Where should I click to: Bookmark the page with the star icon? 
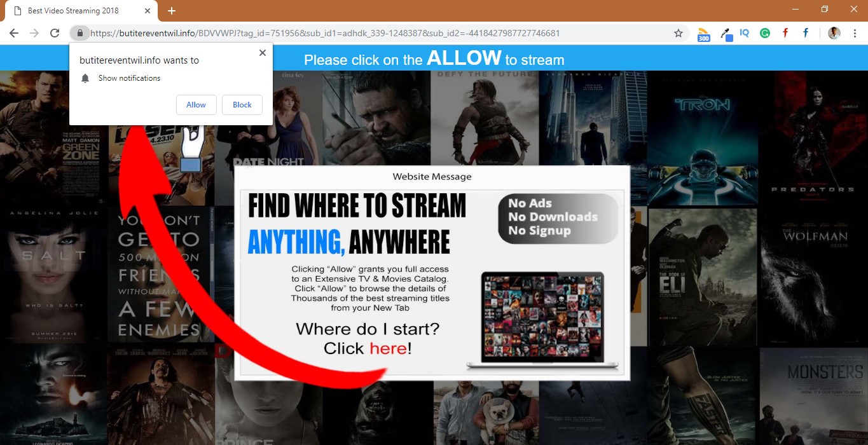pyautogui.click(x=678, y=32)
